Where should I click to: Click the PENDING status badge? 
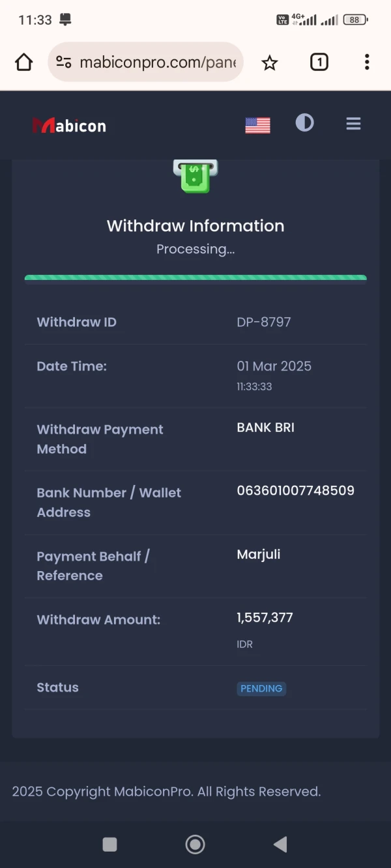pyautogui.click(x=261, y=688)
